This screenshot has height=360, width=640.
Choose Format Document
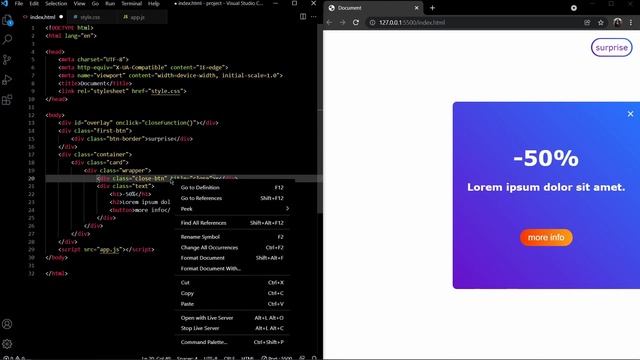click(x=232, y=258)
